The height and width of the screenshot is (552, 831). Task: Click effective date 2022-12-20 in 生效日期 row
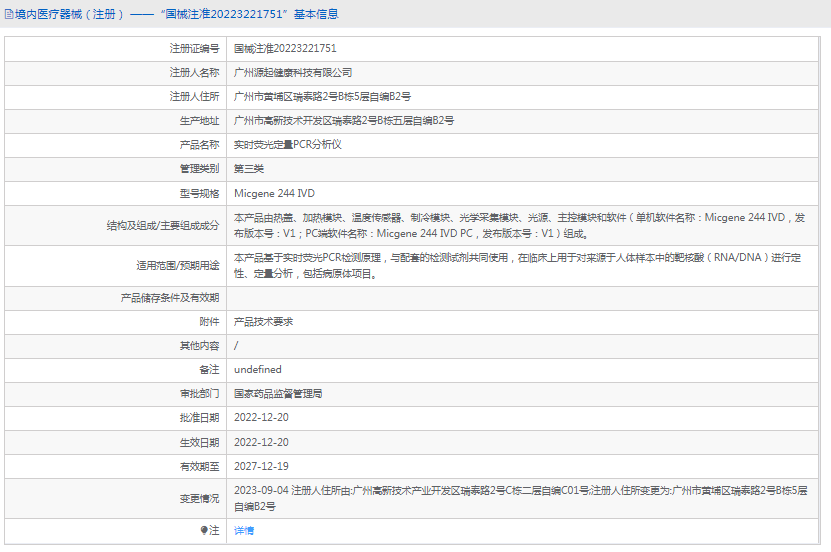pyautogui.click(x=261, y=442)
